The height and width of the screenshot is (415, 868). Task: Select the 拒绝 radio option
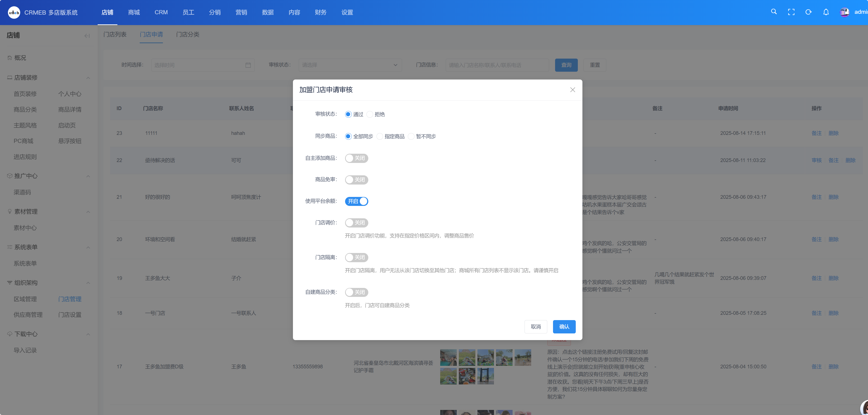pos(370,114)
